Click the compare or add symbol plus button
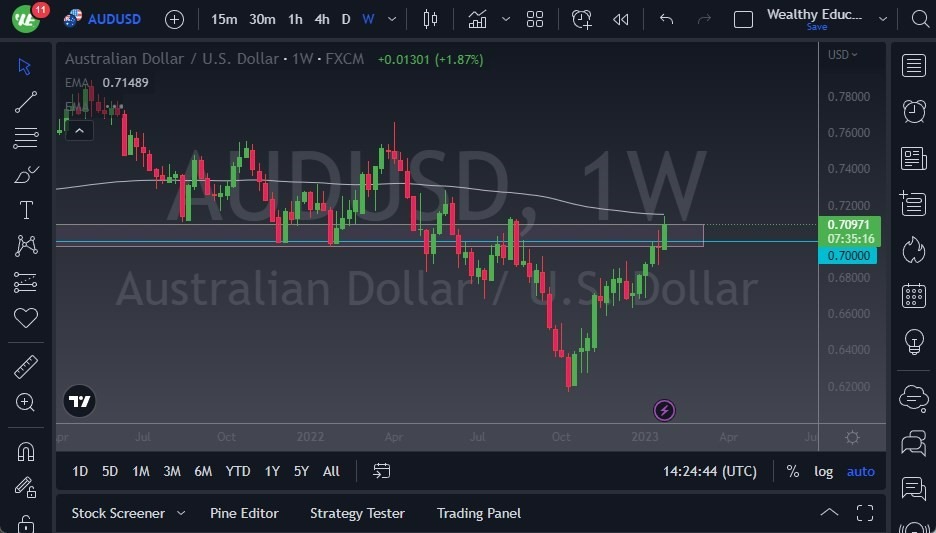Viewport: 936px width, 533px height. tap(174, 20)
